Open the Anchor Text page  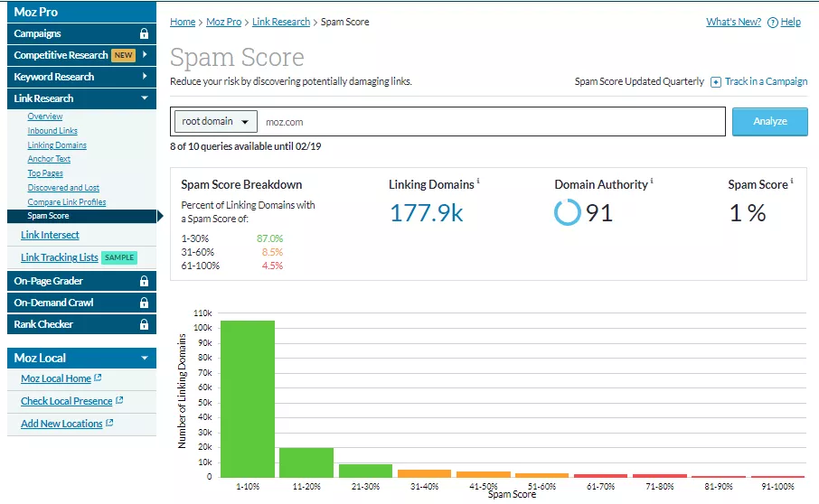[49, 159]
